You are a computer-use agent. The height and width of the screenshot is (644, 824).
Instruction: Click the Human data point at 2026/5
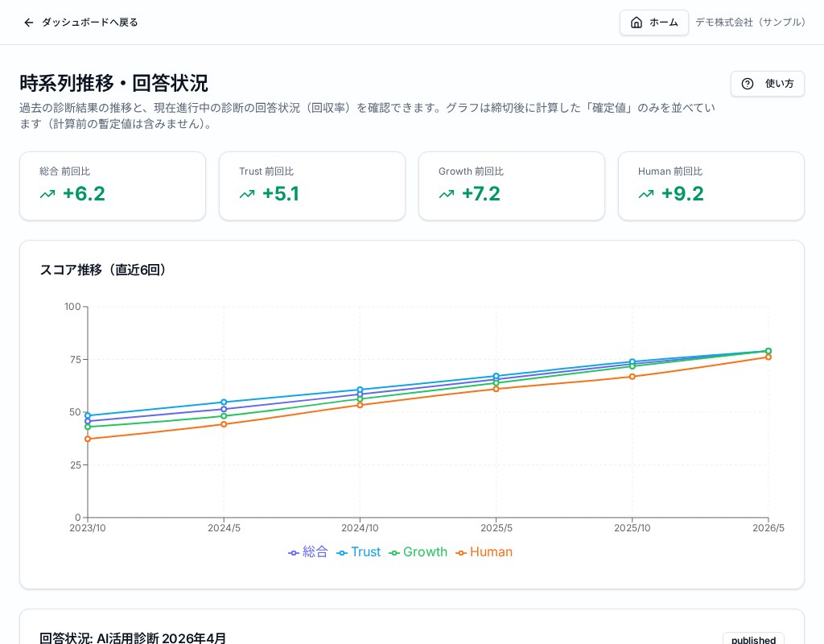pyautogui.click(x=768, y=357)
